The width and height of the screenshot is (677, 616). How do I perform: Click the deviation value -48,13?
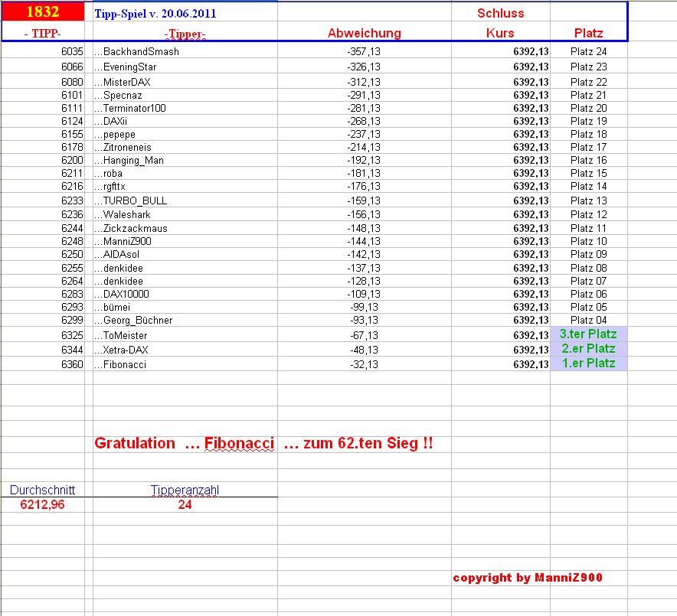364,350
